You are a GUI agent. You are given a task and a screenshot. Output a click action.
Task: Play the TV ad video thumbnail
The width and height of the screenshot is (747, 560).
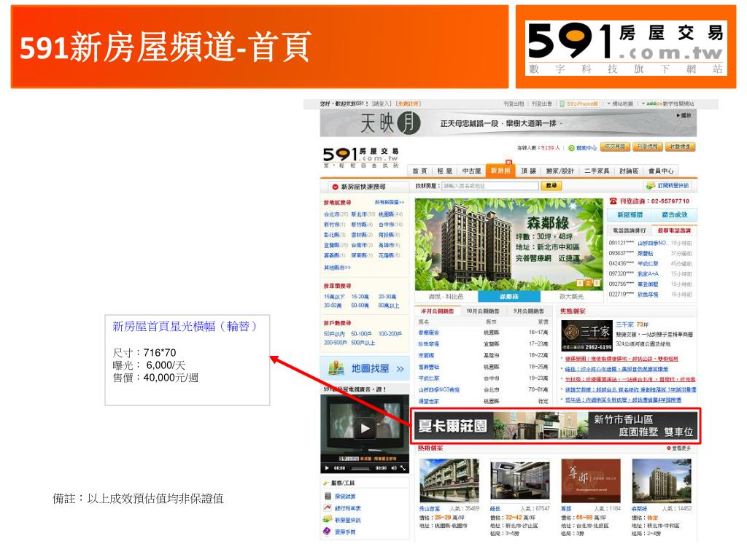coord(365,427)
